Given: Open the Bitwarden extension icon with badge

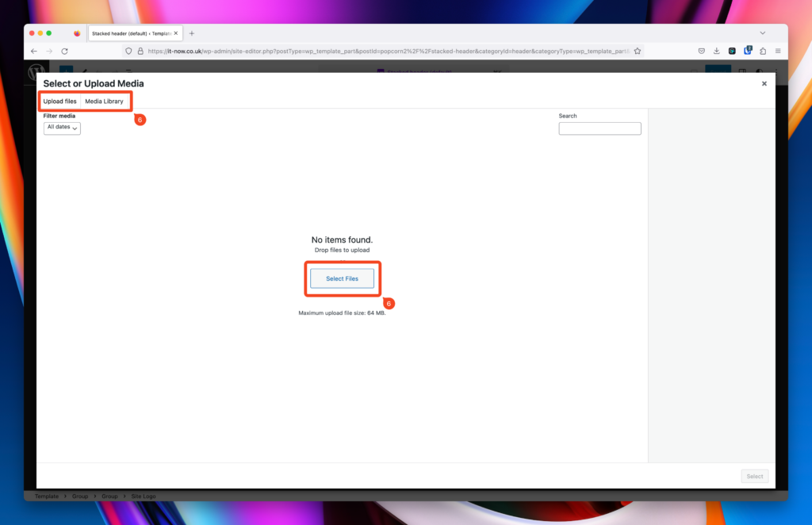Looking at the screenshot, I should click(x=747, y=51).
